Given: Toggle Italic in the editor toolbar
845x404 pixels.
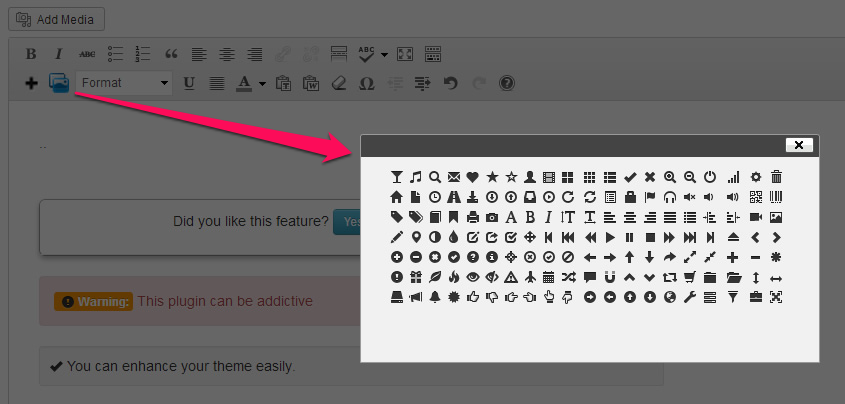Looking at the screenshot, I should click(59, 54).
